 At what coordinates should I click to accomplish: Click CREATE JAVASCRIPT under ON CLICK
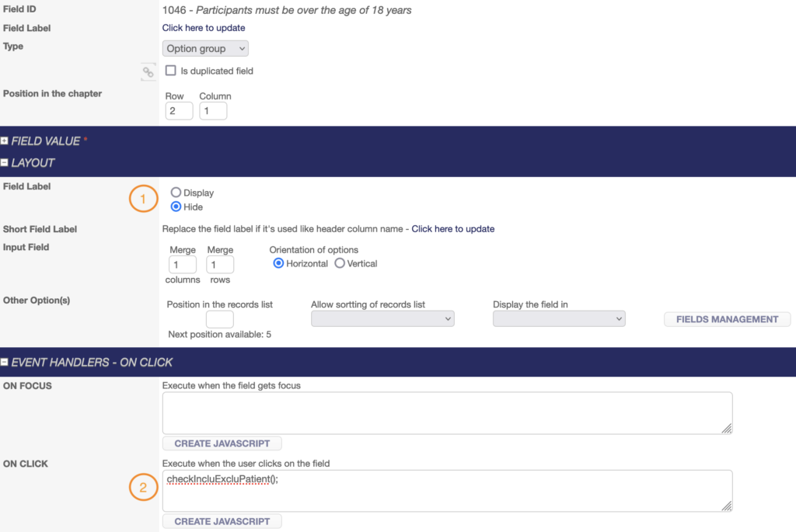click(x=222, y=521)
